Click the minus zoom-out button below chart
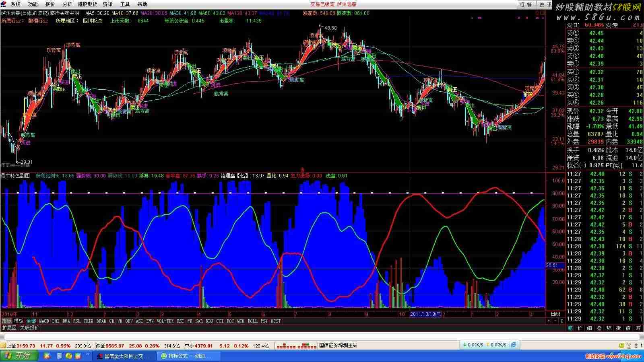The width and height of the screenshot is (644, 362). 555,321
